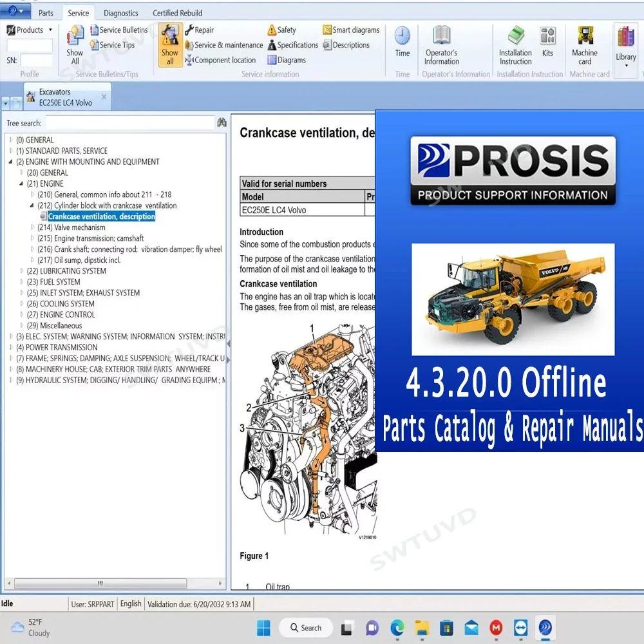
Task: Open Service Tips in ribbon
Action: [112, 45]
